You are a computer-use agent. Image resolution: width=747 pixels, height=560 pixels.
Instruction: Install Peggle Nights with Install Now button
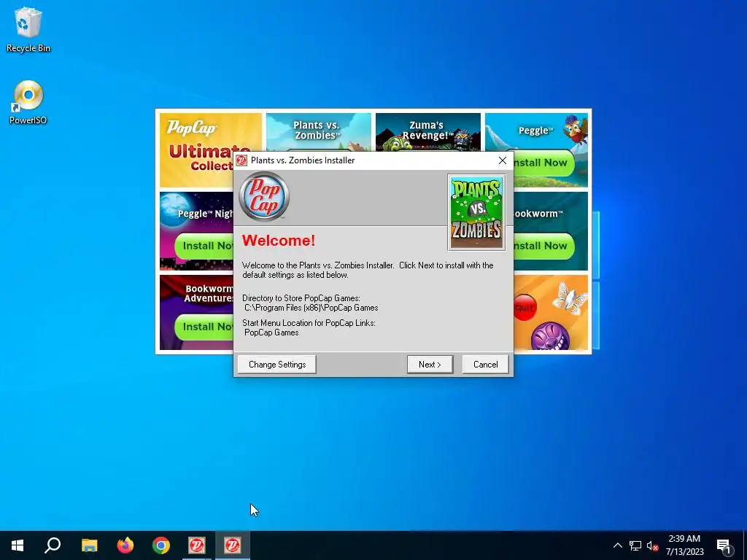point(204,246)
